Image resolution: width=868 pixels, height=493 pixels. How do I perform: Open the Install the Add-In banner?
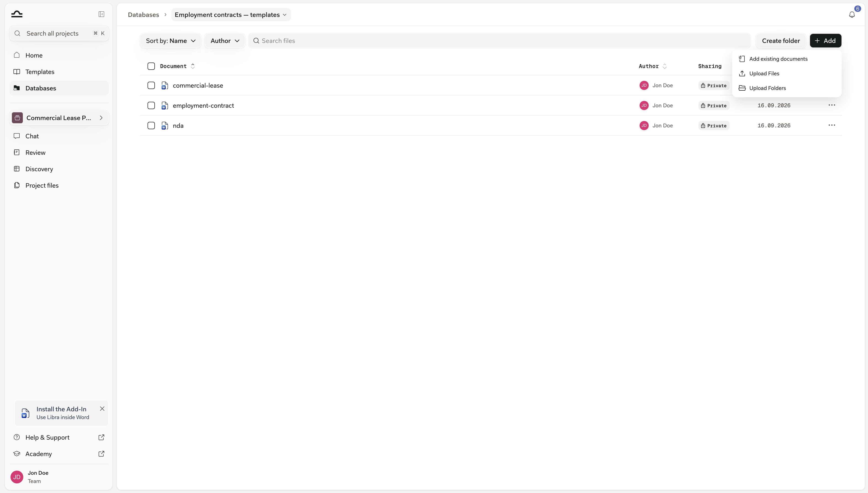61,413
